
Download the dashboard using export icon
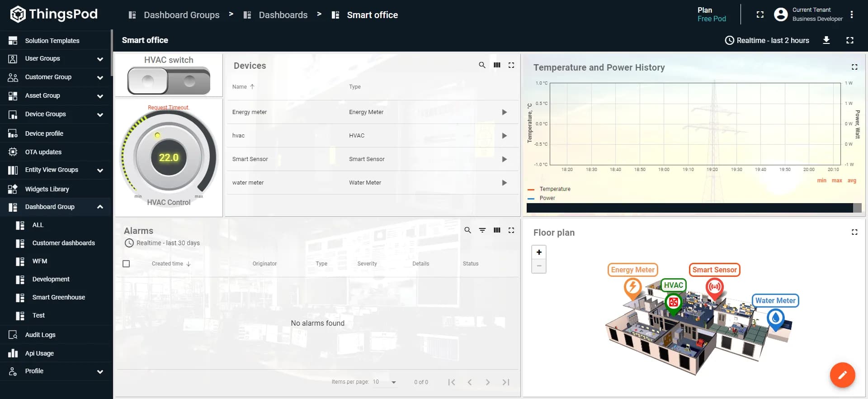click(826, 40)
